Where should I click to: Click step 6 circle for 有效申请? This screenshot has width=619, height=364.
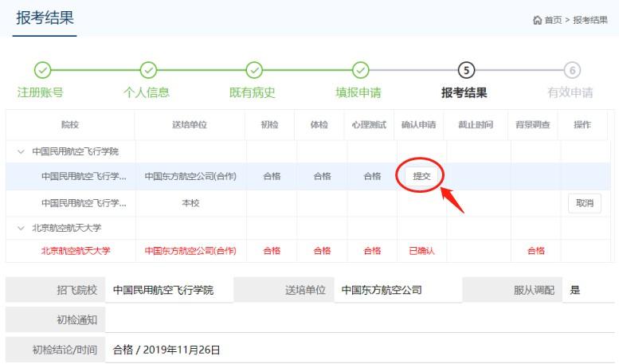(x=572, y=70)
